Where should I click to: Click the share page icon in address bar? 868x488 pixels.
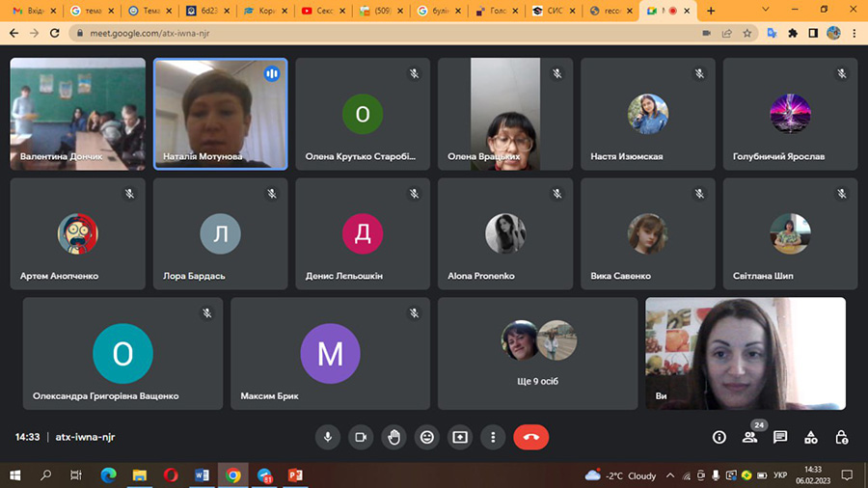[x=727, y=33]
